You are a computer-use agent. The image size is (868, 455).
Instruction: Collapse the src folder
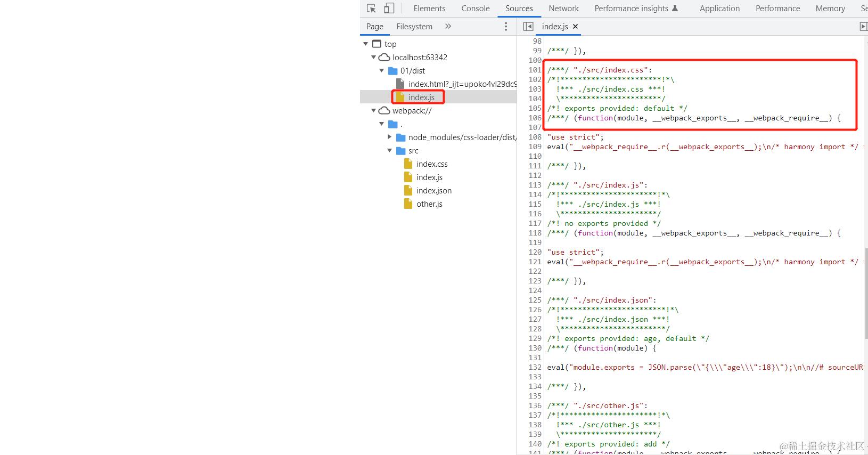390,150
